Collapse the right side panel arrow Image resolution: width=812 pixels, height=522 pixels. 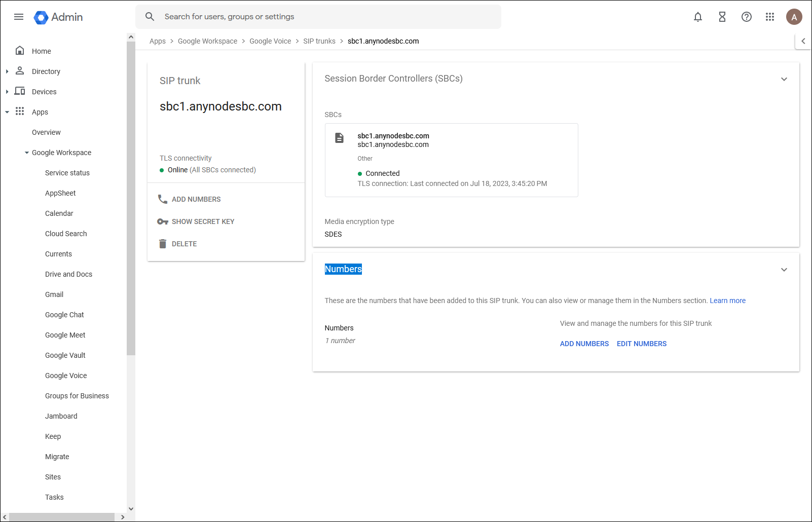point(803,41)
